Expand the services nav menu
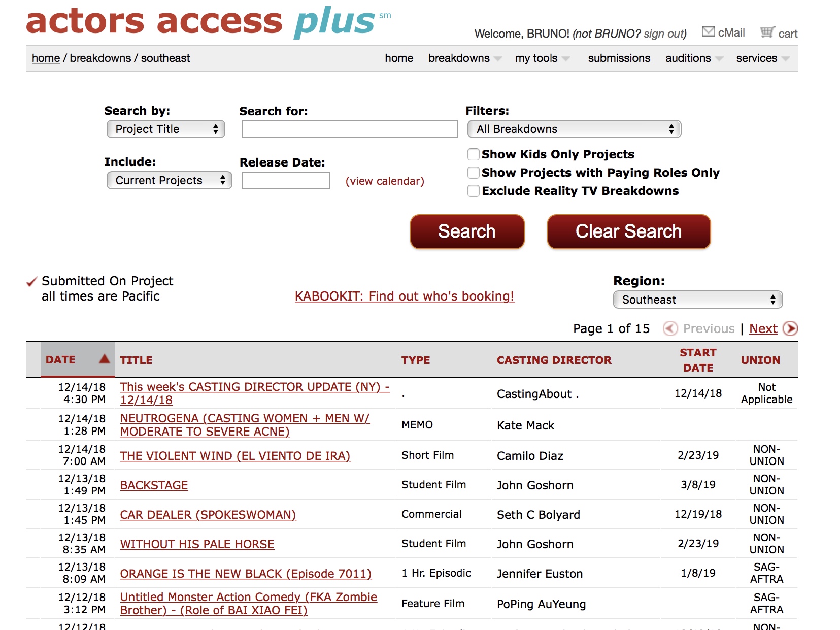The width and height of the screenshot is (840, 630). coord(763,58)
